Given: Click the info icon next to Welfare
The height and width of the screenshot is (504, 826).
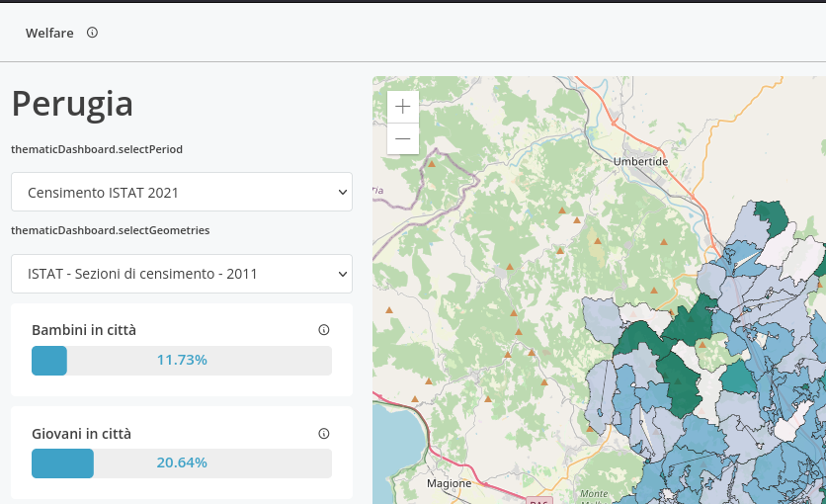Looking at the screenshot, I should pos(92,33).
